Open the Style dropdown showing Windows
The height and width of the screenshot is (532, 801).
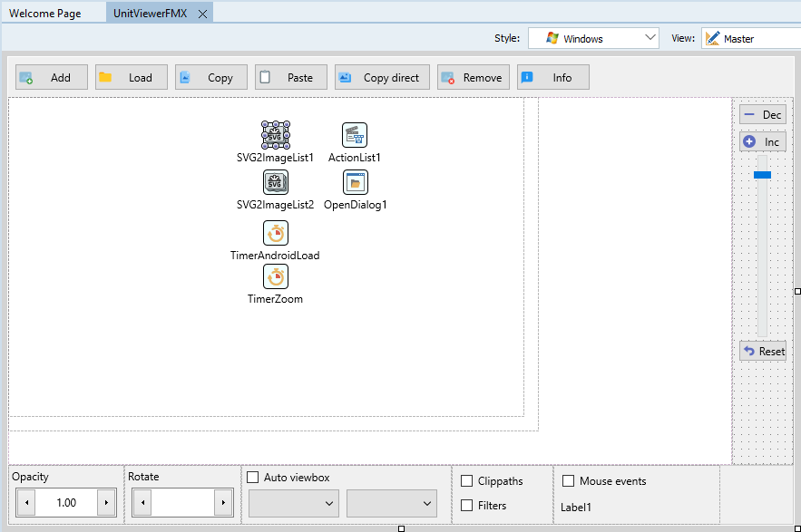point(593,38)
